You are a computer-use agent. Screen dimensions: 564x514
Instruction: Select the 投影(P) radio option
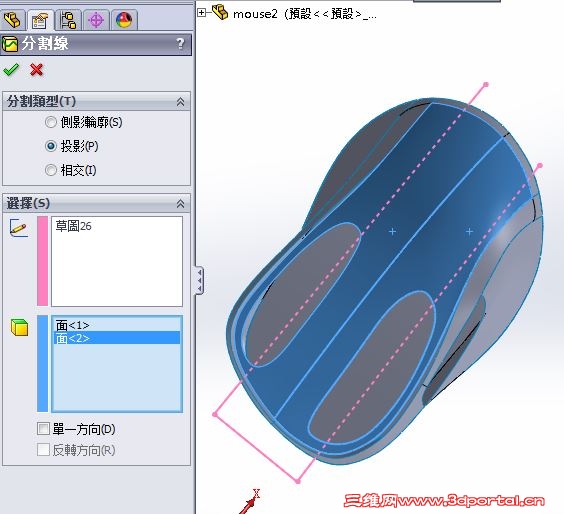click(x=51, y=146)
